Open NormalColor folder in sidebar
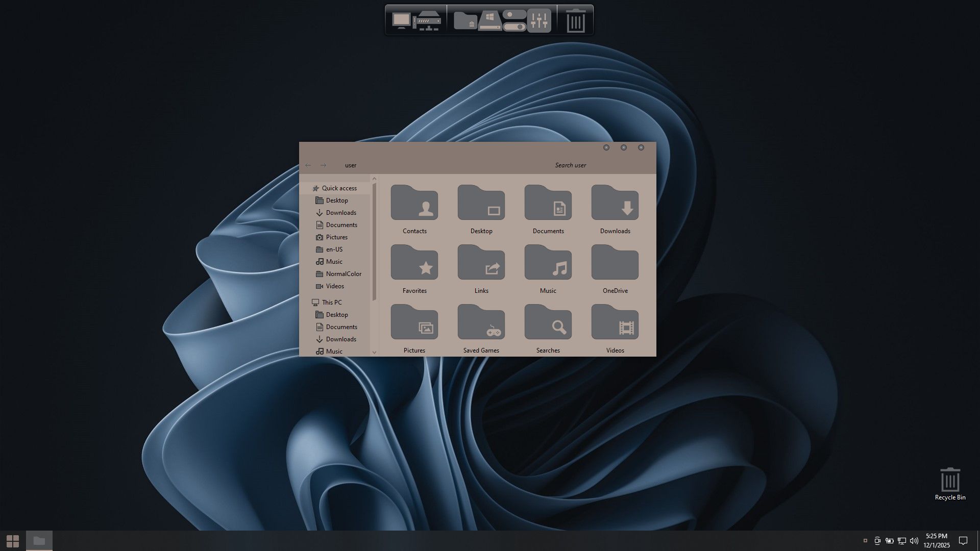Screen dimensions: 980x551 tap(343, 274)
